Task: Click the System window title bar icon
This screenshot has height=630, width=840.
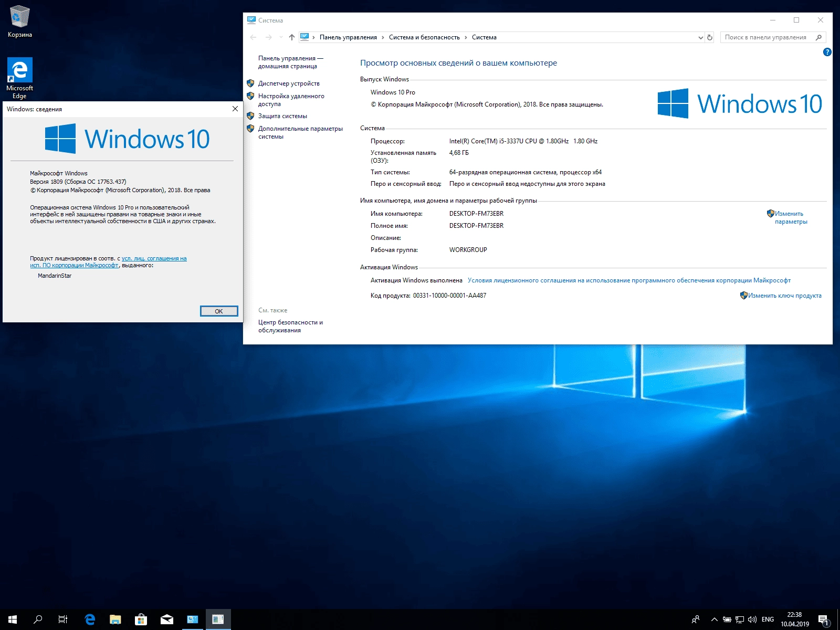Action: pyautogui.click(x=251, y=20)
